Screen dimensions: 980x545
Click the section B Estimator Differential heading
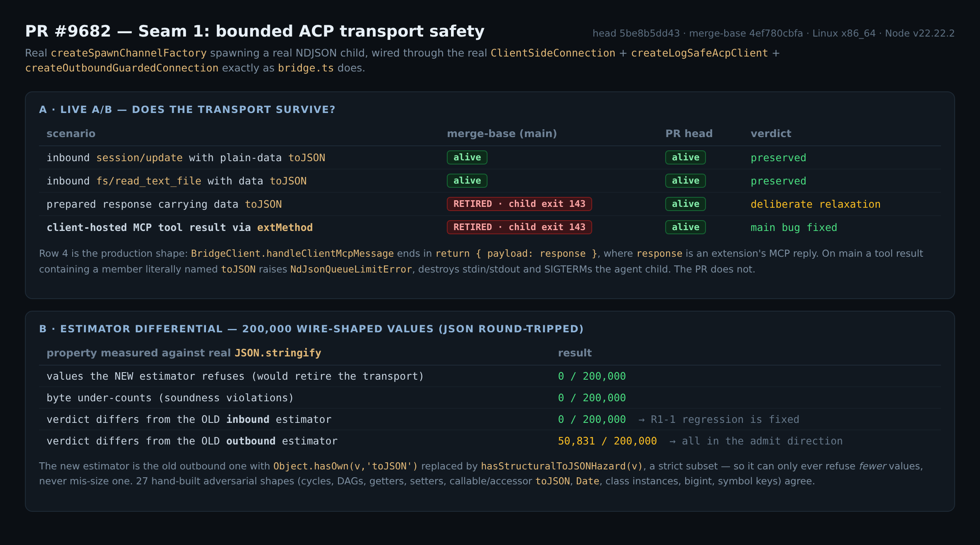pyautogui.click(x=311, y=329)
